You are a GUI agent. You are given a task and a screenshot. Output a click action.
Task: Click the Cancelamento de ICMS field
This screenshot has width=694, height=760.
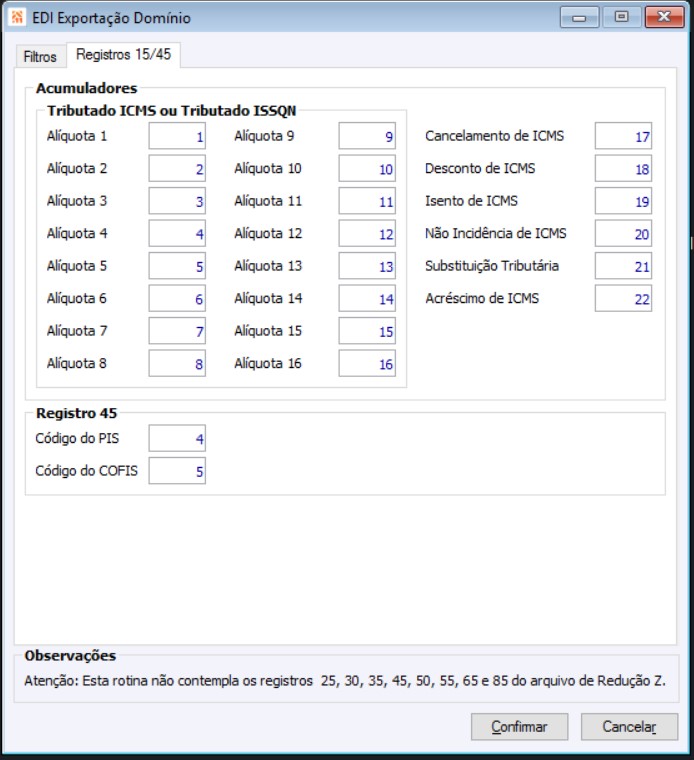[623, 137]
